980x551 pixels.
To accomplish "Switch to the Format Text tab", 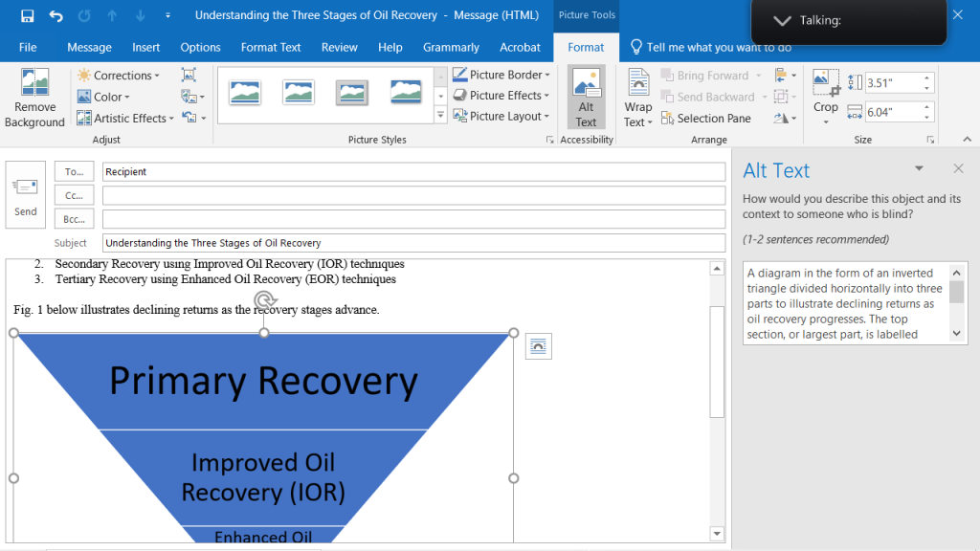I will (271, 48).
